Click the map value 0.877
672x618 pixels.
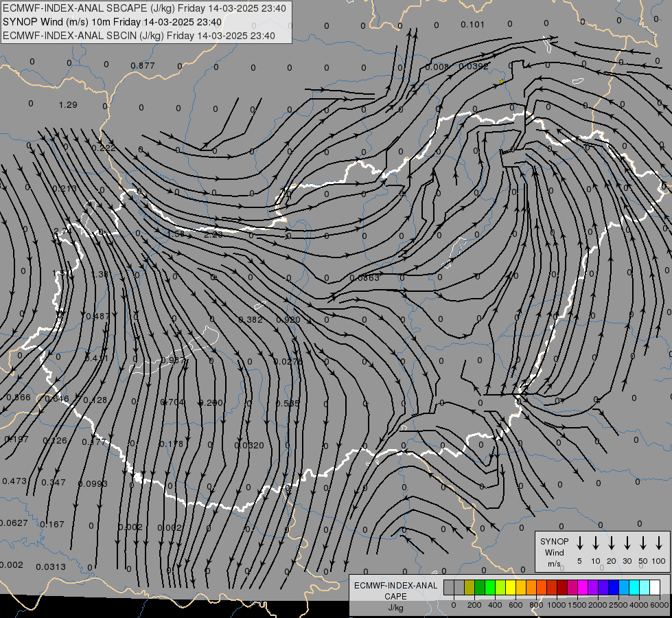pos(143,66)
